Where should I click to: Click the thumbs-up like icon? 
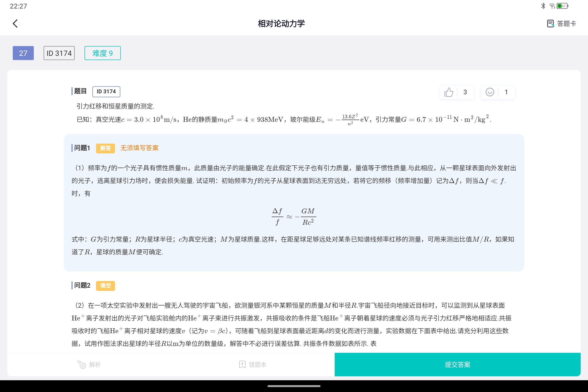pyautogui.click(x=449, y=92)
